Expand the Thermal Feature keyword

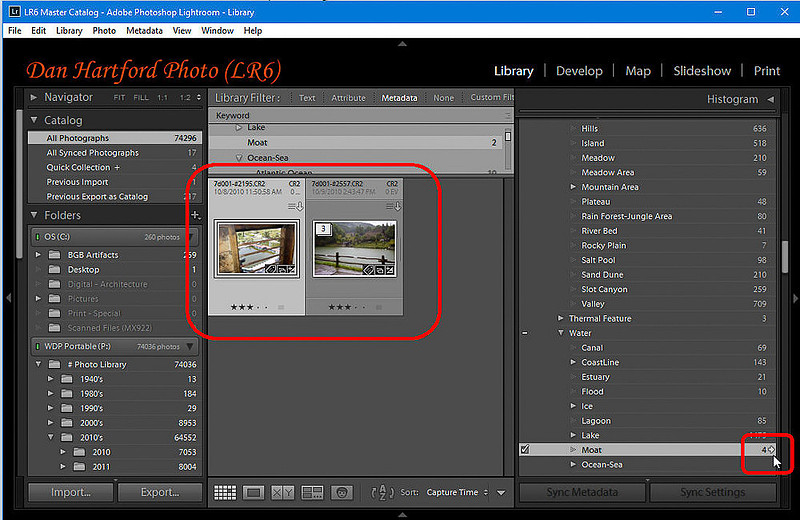561,318
